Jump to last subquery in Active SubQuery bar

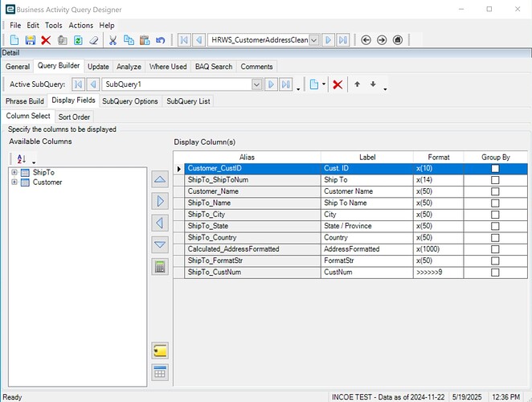click(285, 84)
